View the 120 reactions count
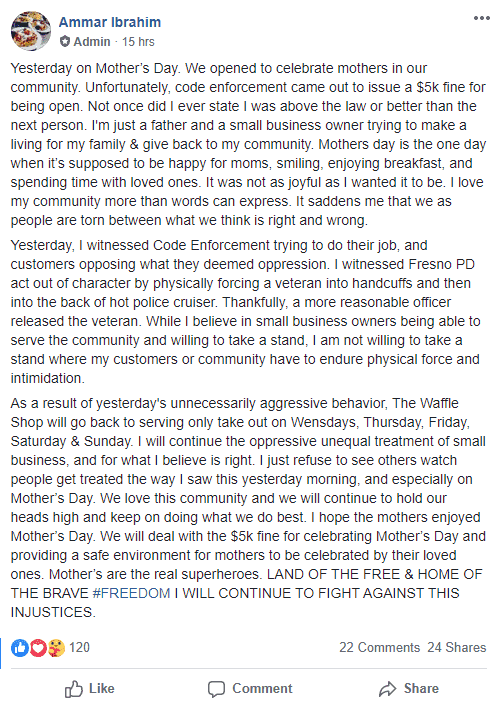The height and width of the screenshot is (708, 497). (x=79, y=647)
